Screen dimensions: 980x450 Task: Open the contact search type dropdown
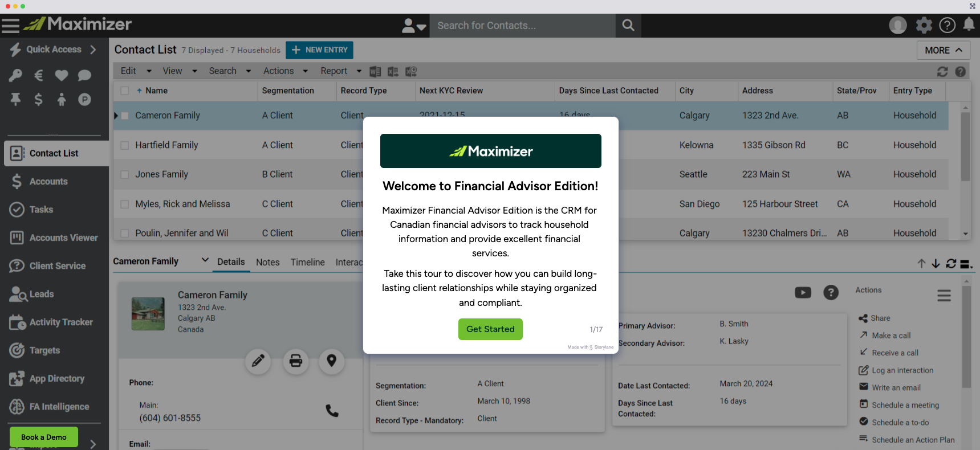tap(414, 26)
